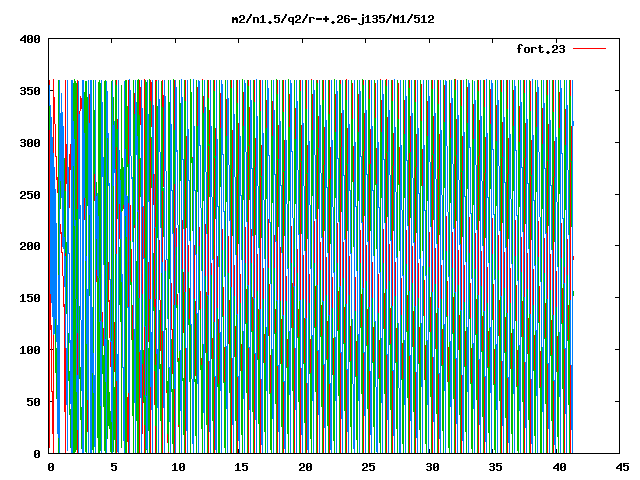
Task: Click the y-axis label 350
Action: tap(30, 91)
